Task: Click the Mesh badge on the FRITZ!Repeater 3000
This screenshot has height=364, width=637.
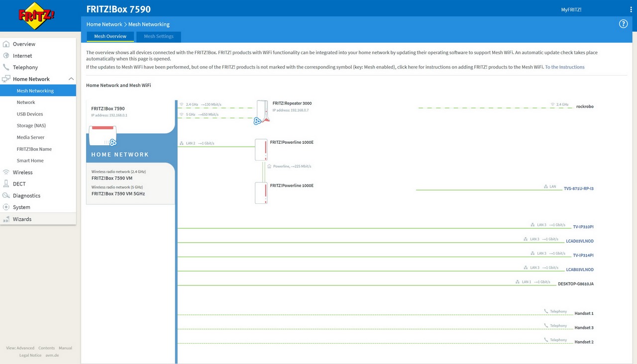Action: [257, 121]
